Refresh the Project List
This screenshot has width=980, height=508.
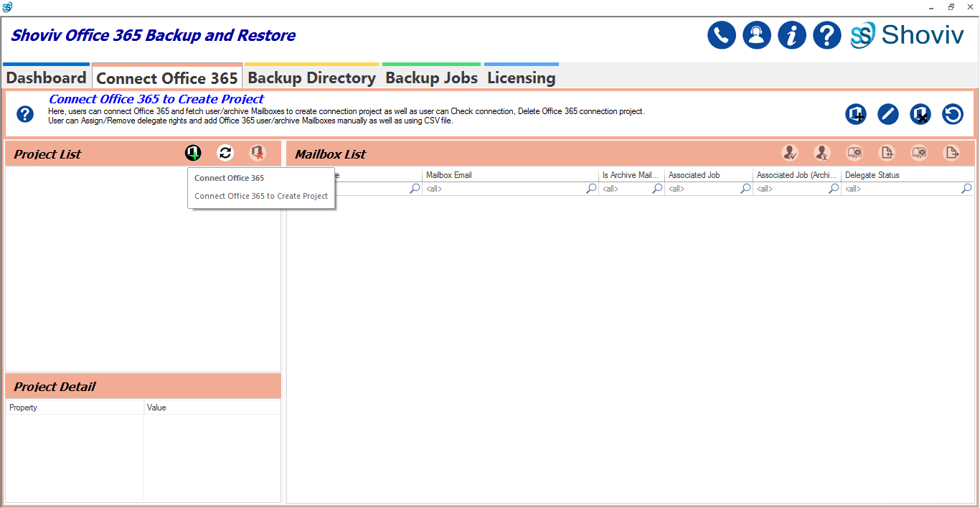(225, 153)
